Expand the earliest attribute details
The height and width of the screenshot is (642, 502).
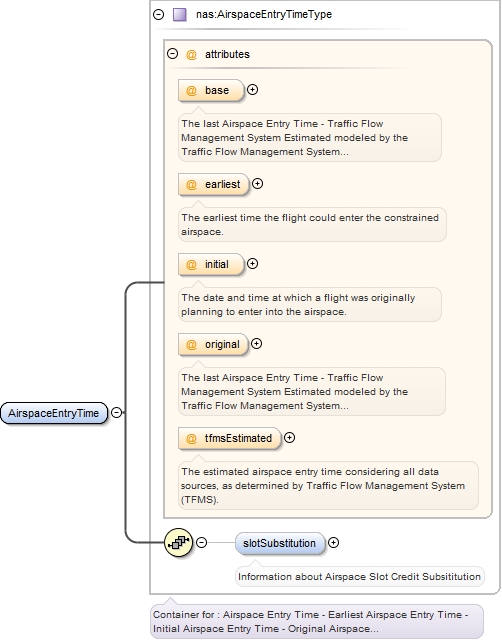258,184
